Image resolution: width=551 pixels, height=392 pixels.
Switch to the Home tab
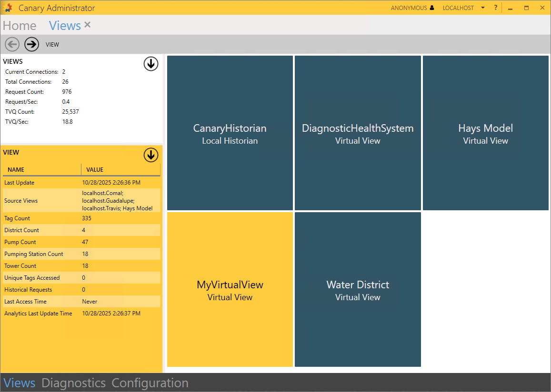20,26
